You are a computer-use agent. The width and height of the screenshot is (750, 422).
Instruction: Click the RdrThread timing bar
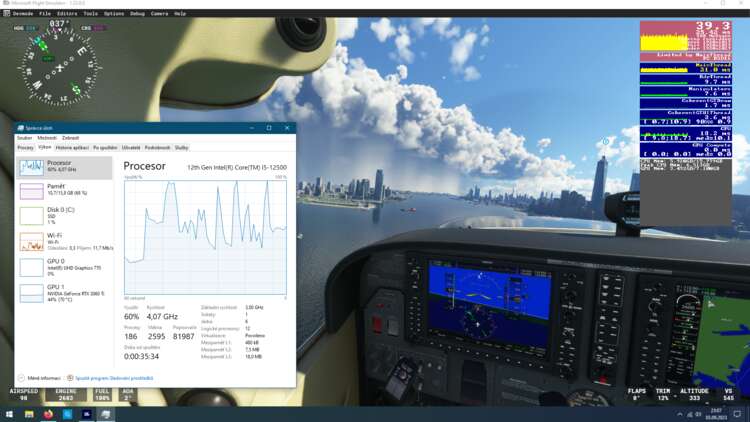pyautogui.click(x=686, y=79)
